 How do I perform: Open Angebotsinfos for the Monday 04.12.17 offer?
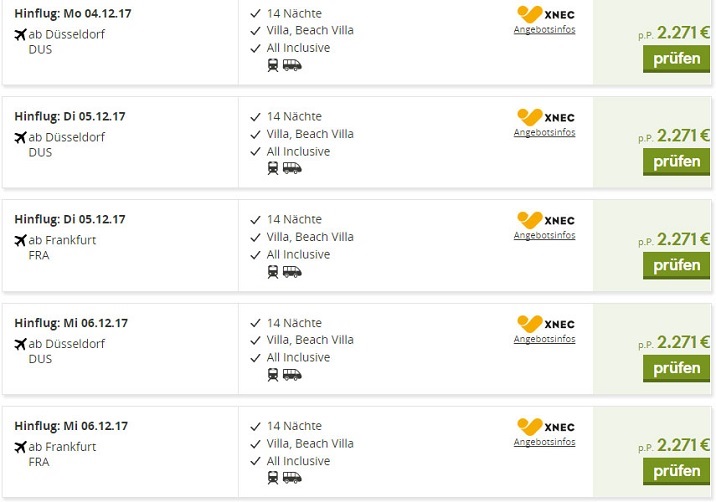pyautogui.click(x=544, y=28)
